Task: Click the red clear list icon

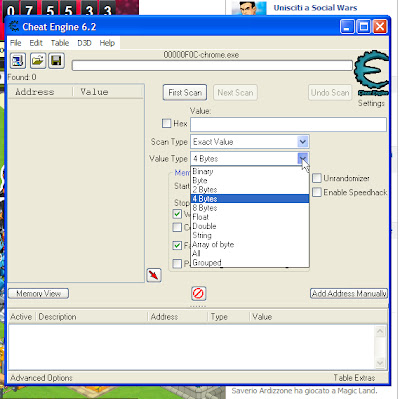Action: click(199, 294)
